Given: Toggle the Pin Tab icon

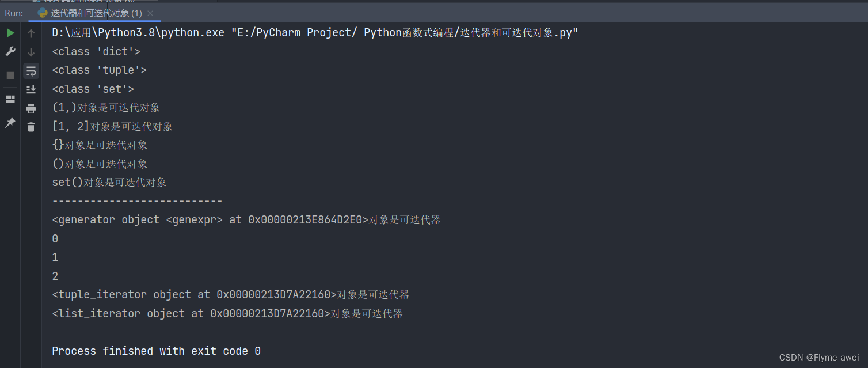Looking at the screenshot, I should 10,123.
